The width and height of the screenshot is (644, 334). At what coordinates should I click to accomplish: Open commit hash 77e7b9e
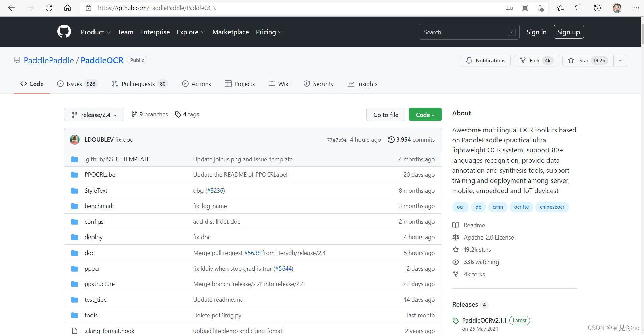[337, 140]
